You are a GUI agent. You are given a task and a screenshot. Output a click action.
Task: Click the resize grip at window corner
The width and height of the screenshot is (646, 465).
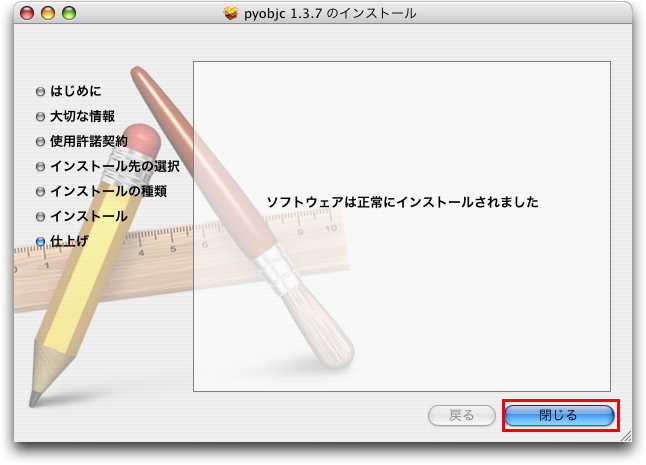pos(626,436)
